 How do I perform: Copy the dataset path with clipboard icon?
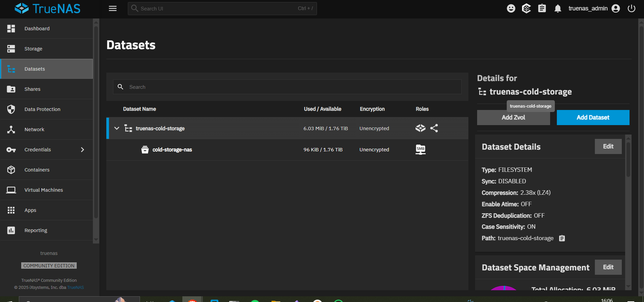coord(562,238)
